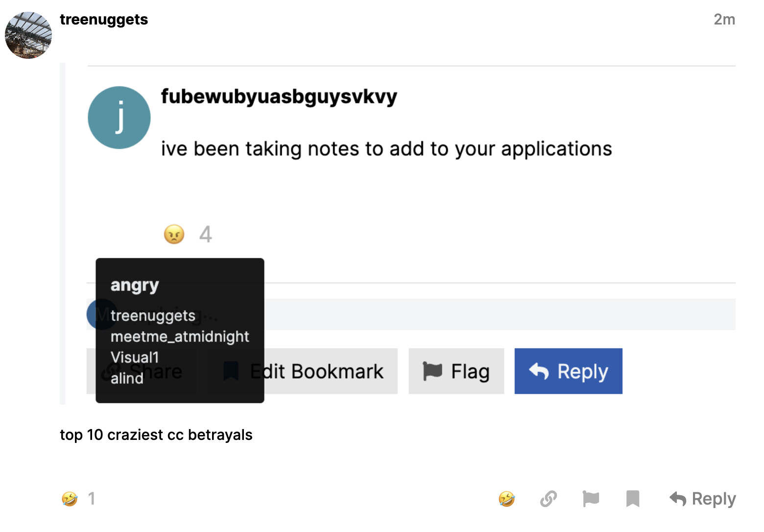This screenshot has height=532, width=764.
Task: Click the teal letter j avatar
Action: [x=119, y=118]
